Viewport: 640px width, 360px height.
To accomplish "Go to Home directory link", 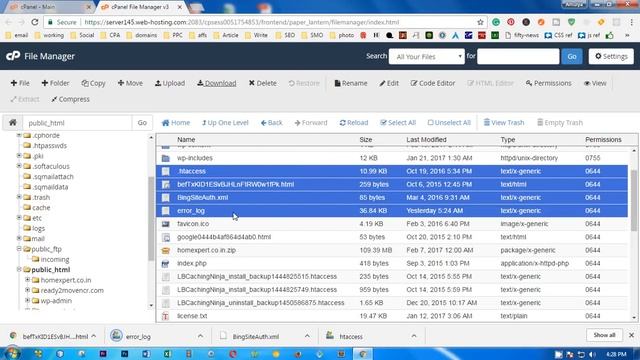I will click(176, 123).
